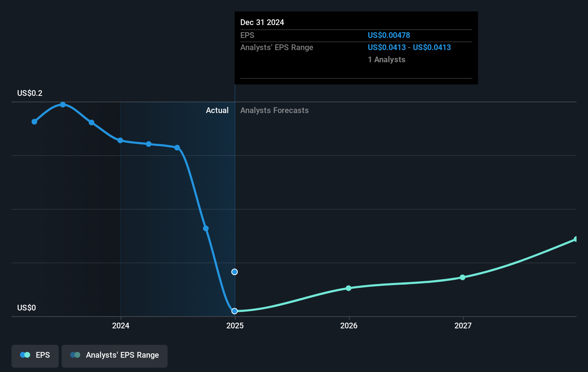Click the '1 Analysts' text in the tooltip

(x=387, y=59)
